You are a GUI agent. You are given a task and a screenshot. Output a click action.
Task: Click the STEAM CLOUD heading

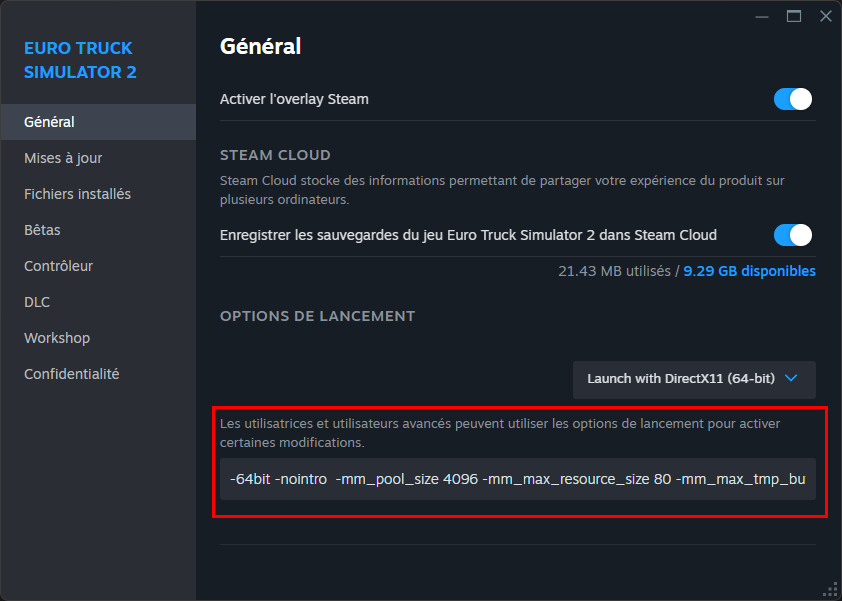(x=275, y=155)
